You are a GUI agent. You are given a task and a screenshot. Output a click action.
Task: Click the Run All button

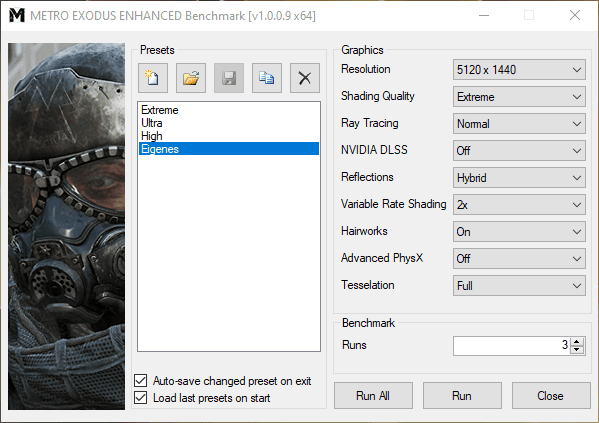[373, 395]
